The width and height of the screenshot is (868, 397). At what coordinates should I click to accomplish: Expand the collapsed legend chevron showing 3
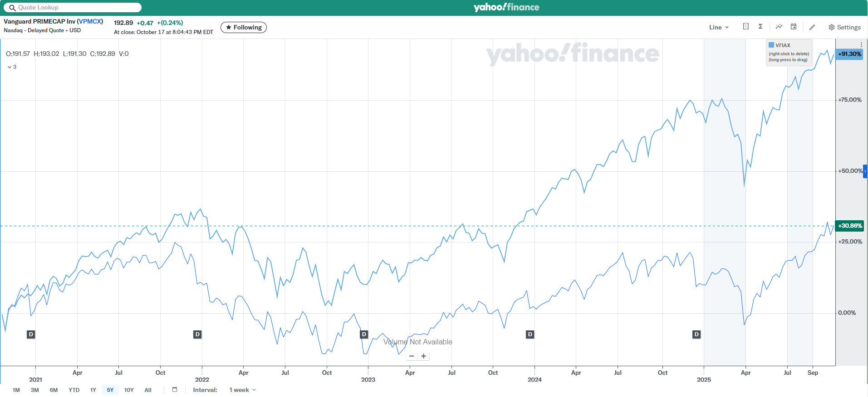(12, 67)
